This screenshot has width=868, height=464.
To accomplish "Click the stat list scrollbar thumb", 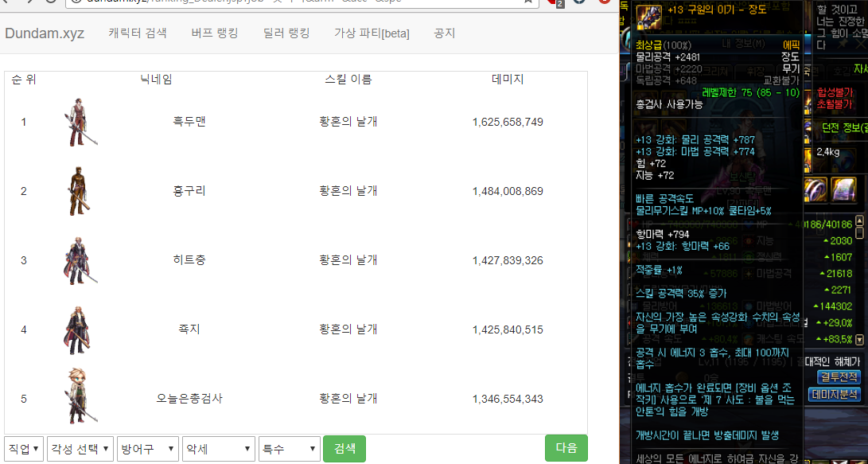I will pos(859,232).
